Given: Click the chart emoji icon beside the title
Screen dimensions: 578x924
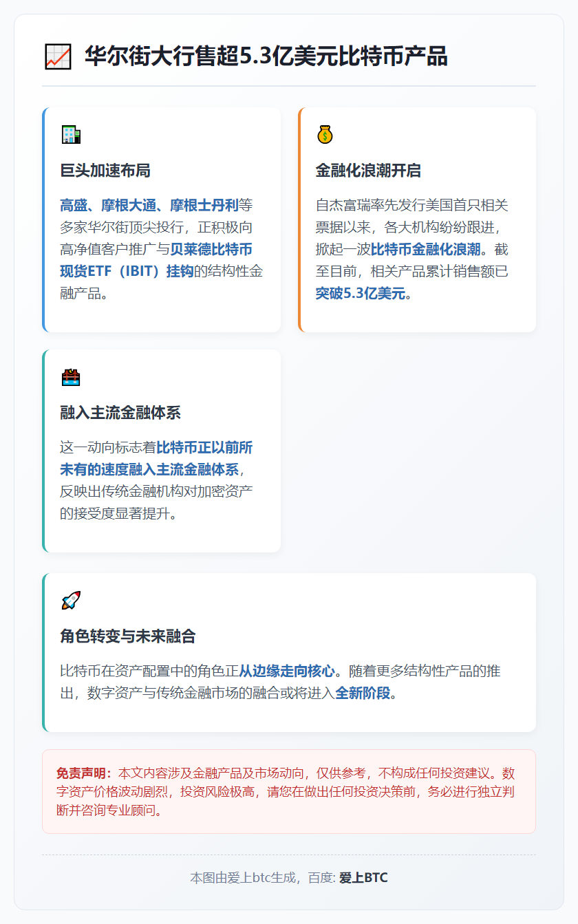Looking at the screenshot, I should [x=58, y=56].
